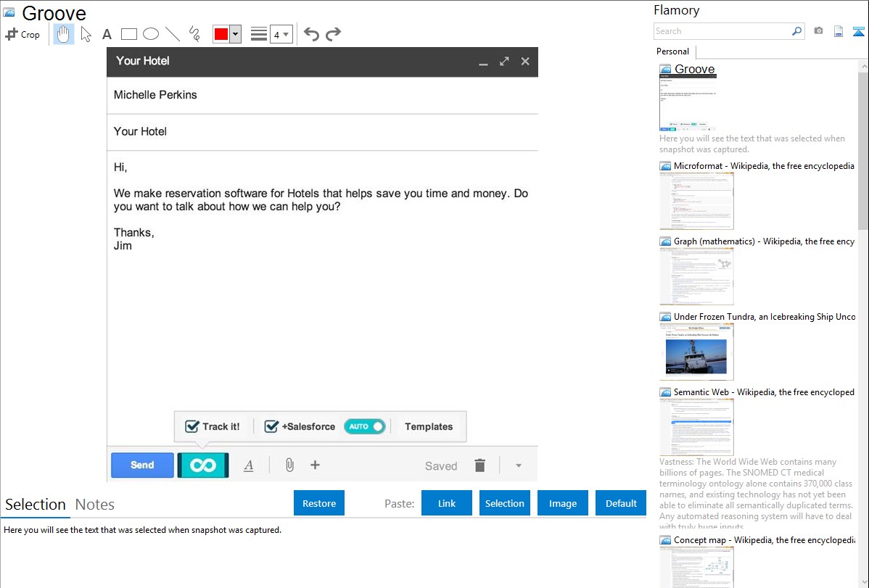Select the Crop tool

click(x=22, y=34)
